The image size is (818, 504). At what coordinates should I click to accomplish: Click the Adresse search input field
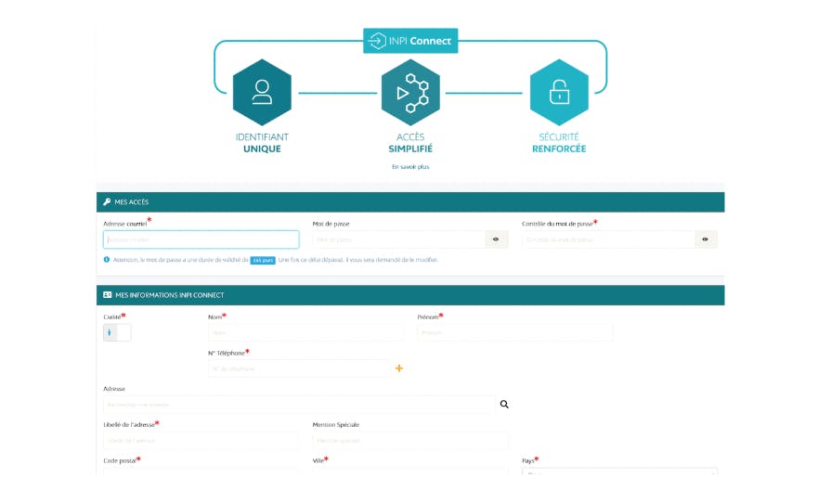point(299,405)
